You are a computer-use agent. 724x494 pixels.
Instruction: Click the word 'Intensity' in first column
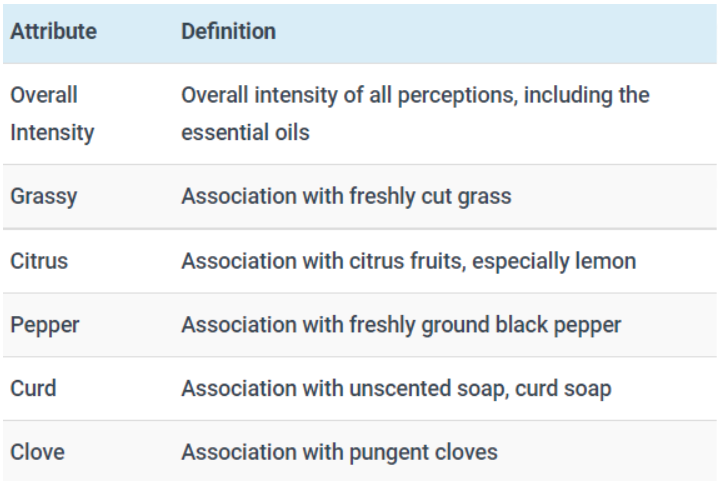(52, 133)
